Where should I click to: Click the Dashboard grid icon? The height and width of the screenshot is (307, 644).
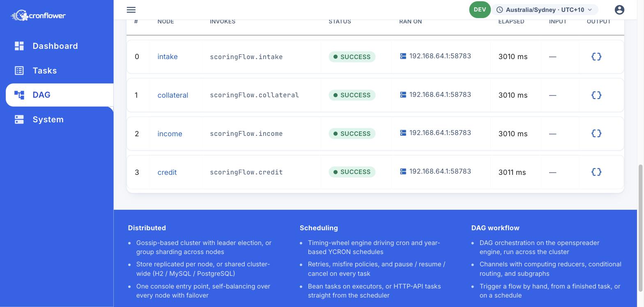point(19,46)
